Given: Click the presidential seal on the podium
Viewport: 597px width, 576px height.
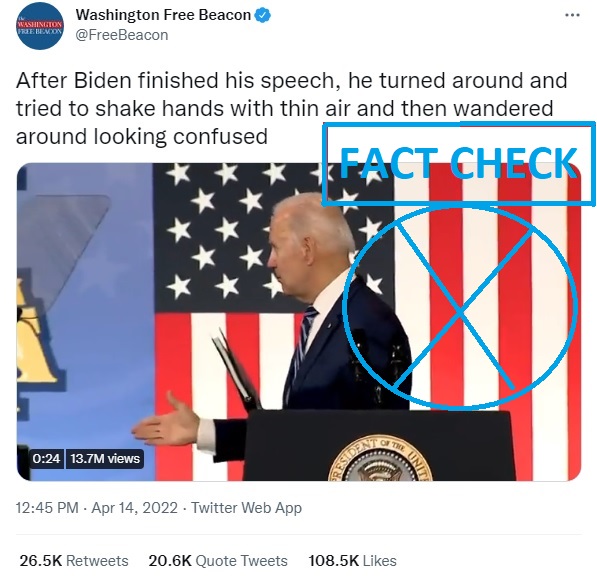Looking at the screenshot, I should tap(380, 458).
